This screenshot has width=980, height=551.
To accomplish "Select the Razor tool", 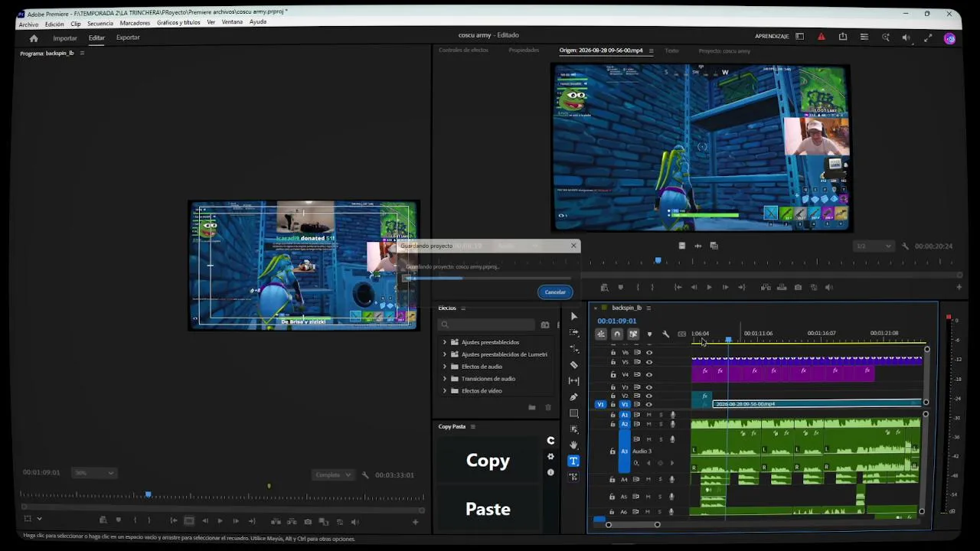I will coord(574,365).
